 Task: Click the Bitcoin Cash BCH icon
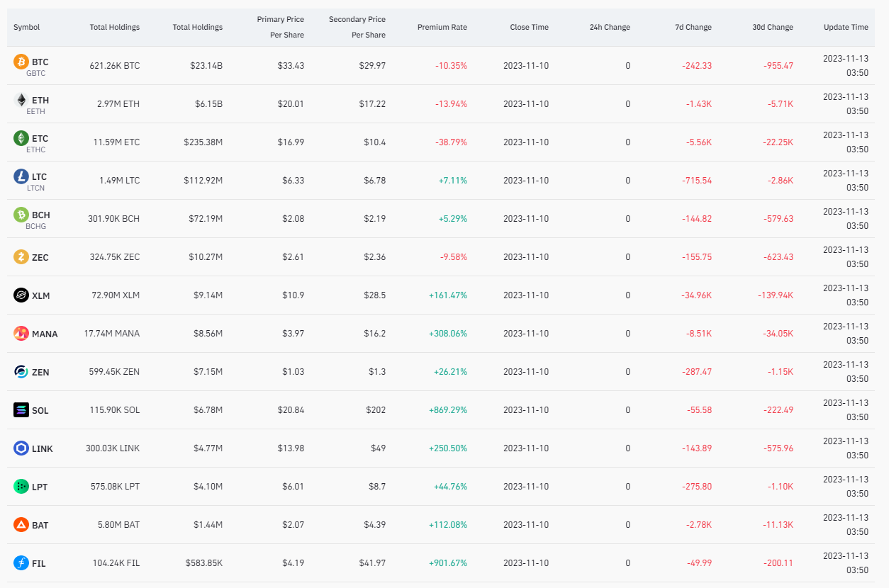tap(21, 215)
